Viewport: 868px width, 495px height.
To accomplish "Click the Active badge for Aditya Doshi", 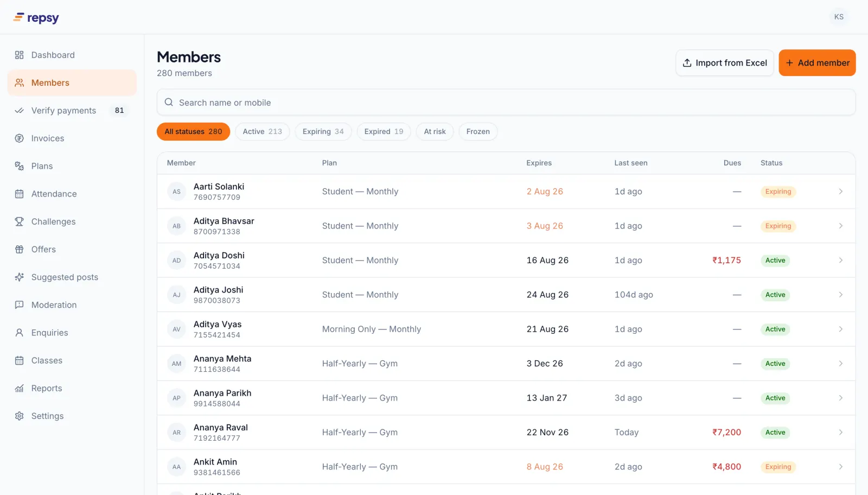I will click(x=775, y=261).
